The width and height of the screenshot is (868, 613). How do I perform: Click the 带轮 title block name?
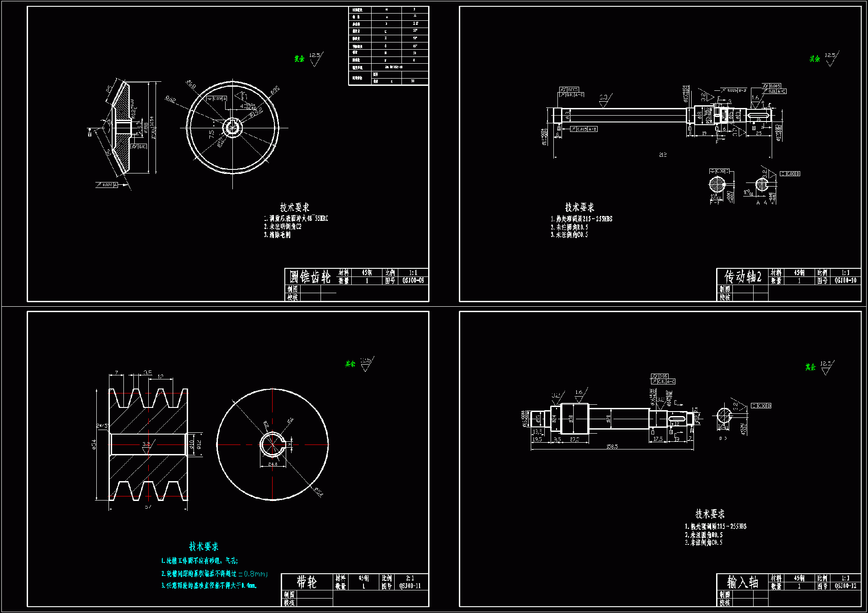click(x=307, y=582)
